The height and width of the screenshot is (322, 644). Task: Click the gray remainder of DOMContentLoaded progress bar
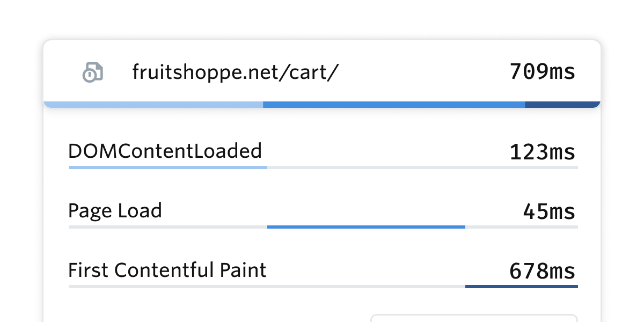coord(422,167)
